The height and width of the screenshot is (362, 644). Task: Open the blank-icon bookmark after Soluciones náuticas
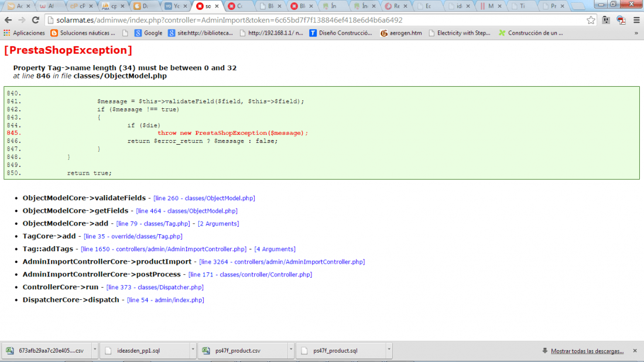(125, 33)
